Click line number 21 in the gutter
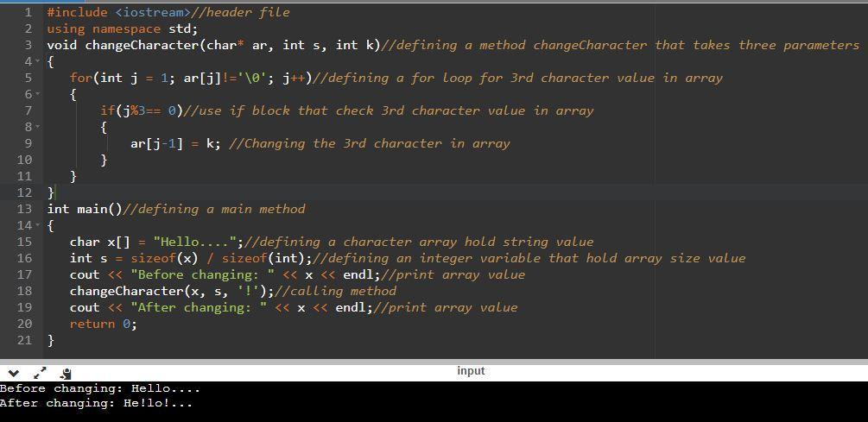The height and width of the screenshot is (422, 868). pos(25,340)
